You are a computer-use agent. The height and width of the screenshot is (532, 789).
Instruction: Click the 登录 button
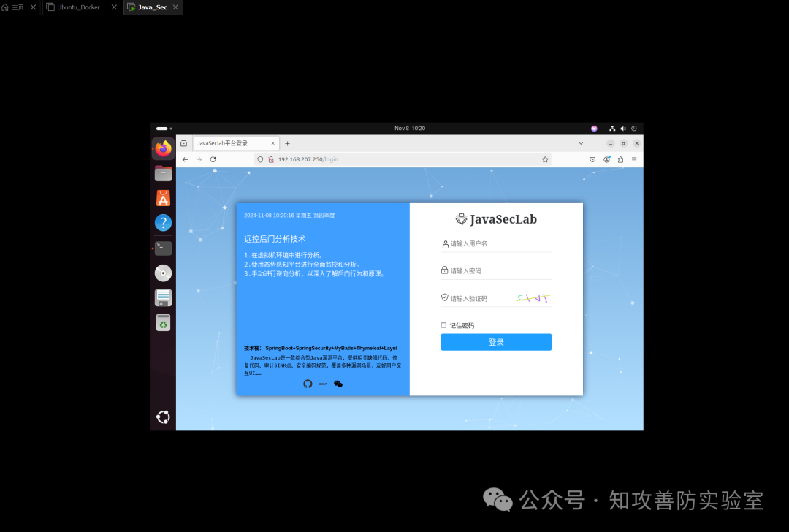click(x=496, y=342)
